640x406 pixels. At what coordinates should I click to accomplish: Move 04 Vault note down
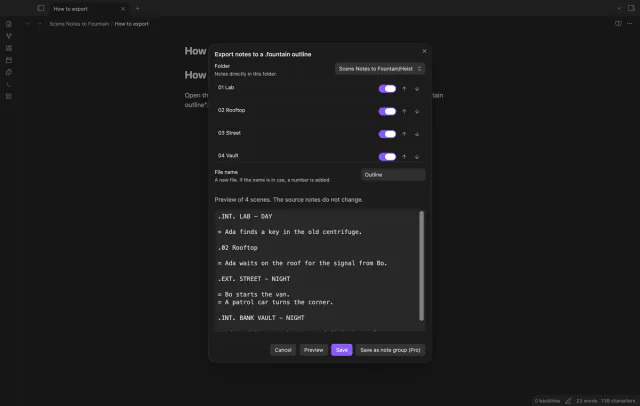pyautogui.click(x=417, y=157)
